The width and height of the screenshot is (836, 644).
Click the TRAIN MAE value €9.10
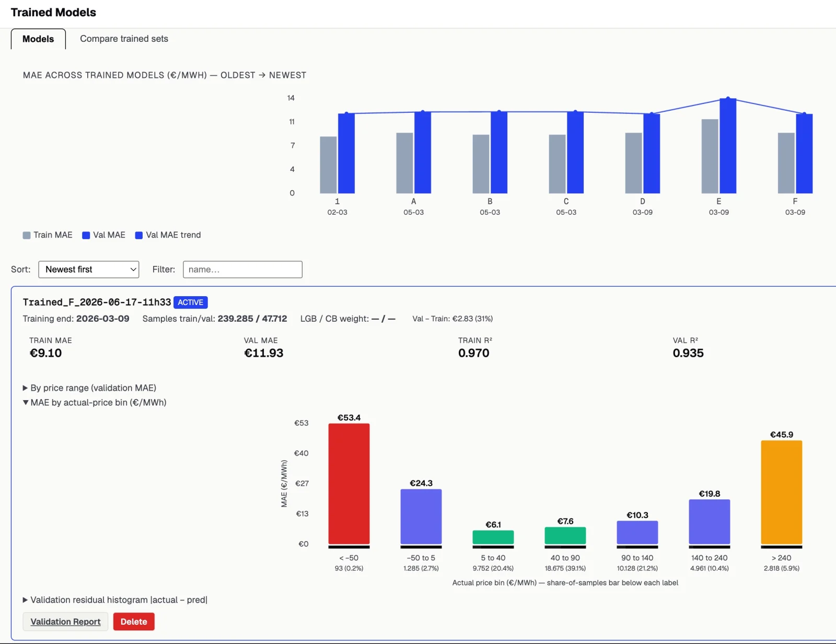point(45,353)
